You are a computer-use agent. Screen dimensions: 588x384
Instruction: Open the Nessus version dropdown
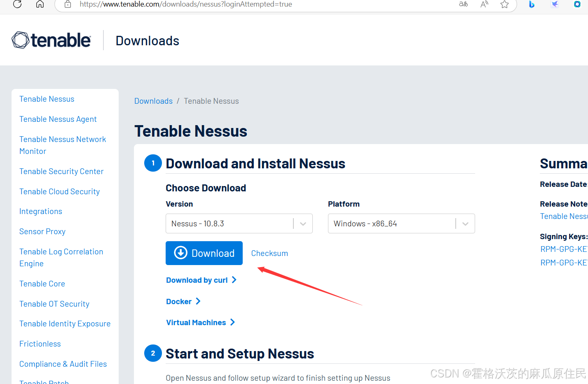point(239,223)
